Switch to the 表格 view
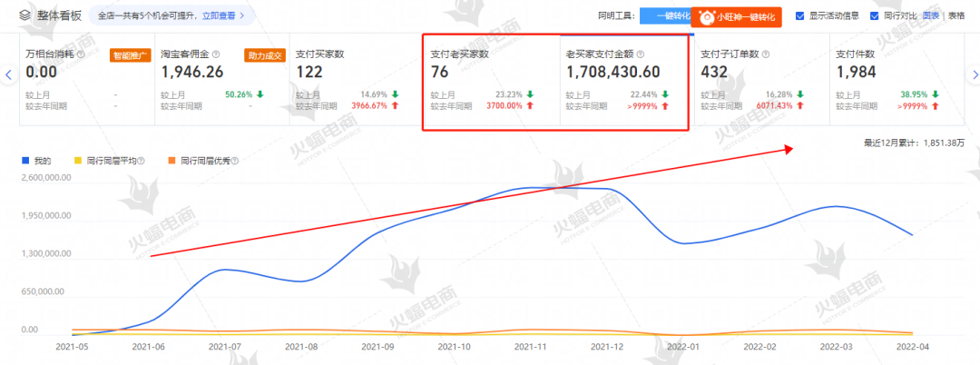This screenshot has height=365, width=980. click(956, 15)
